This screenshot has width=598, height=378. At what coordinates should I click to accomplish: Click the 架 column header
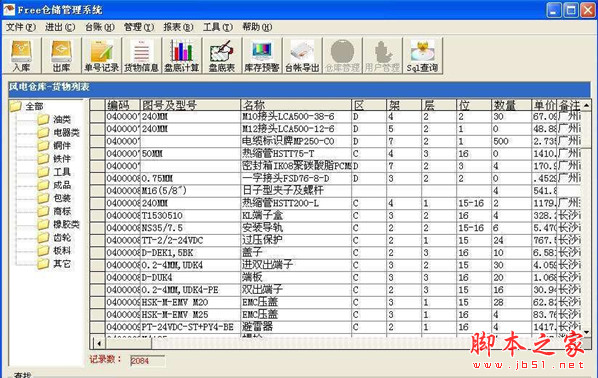(x=404, y=105)
